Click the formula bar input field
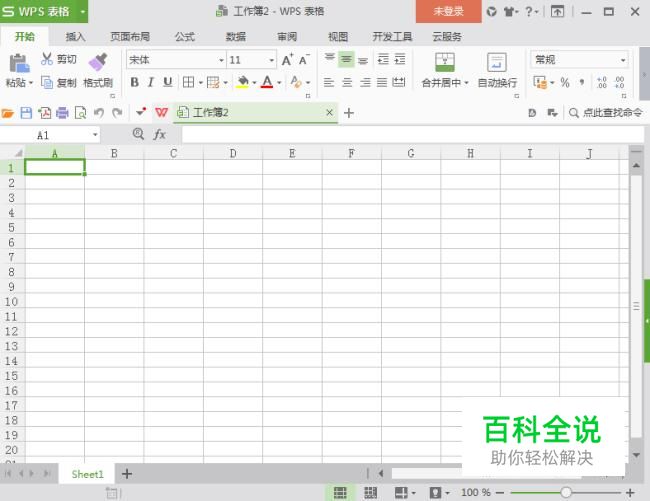This screenshot has height=501, width=650. (412, 135)
